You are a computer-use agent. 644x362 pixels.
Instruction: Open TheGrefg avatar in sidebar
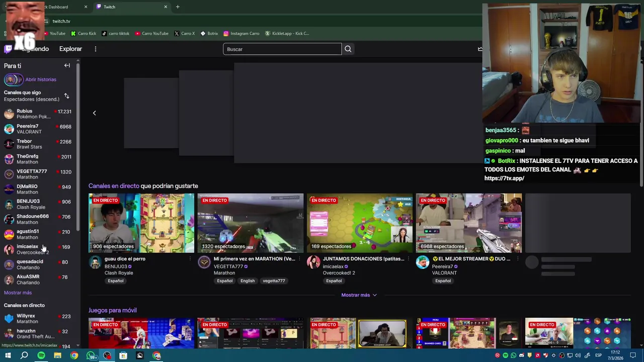point(9,159)
